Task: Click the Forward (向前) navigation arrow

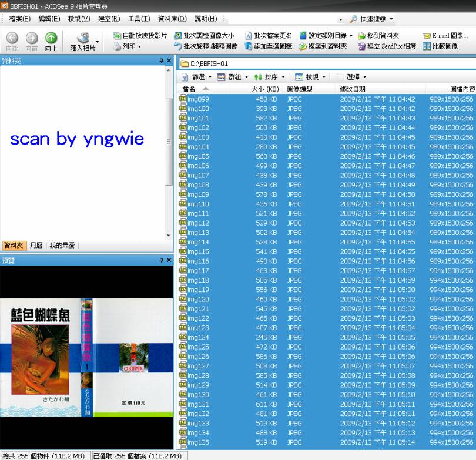Action: tap(32, 38)
